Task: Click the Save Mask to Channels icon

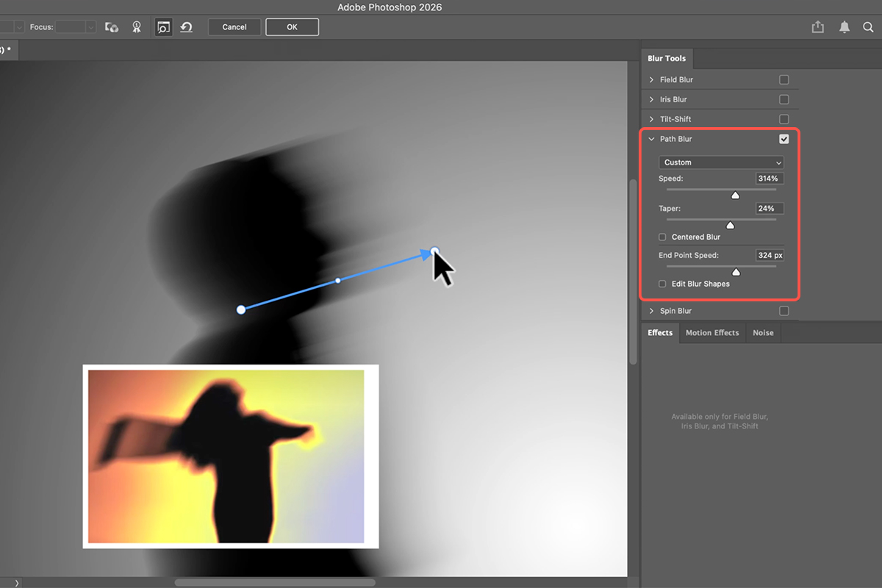Action: pyautogui.click(x=112, y=27)
